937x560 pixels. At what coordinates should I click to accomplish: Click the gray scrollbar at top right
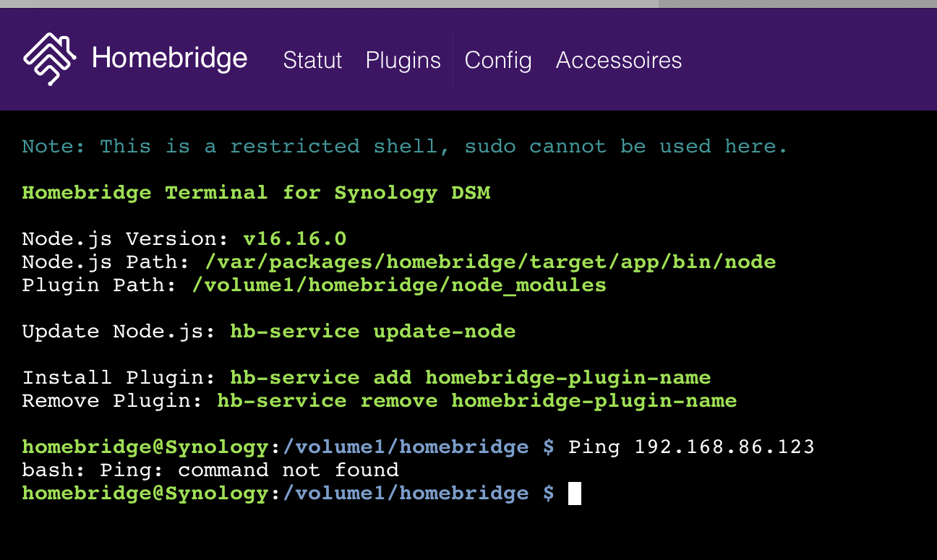pyautogui.click(x=795, y=4)
